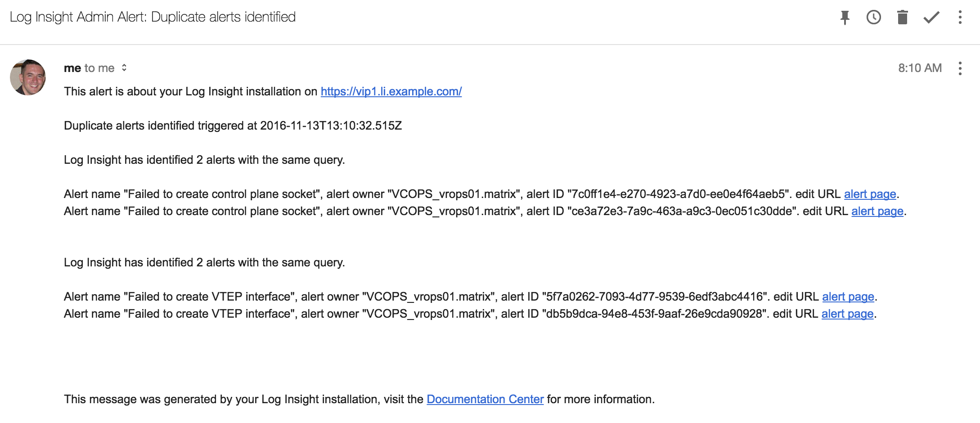Snooze the email using the clock icon
This screenshot has width=980, height=423.
873,18
